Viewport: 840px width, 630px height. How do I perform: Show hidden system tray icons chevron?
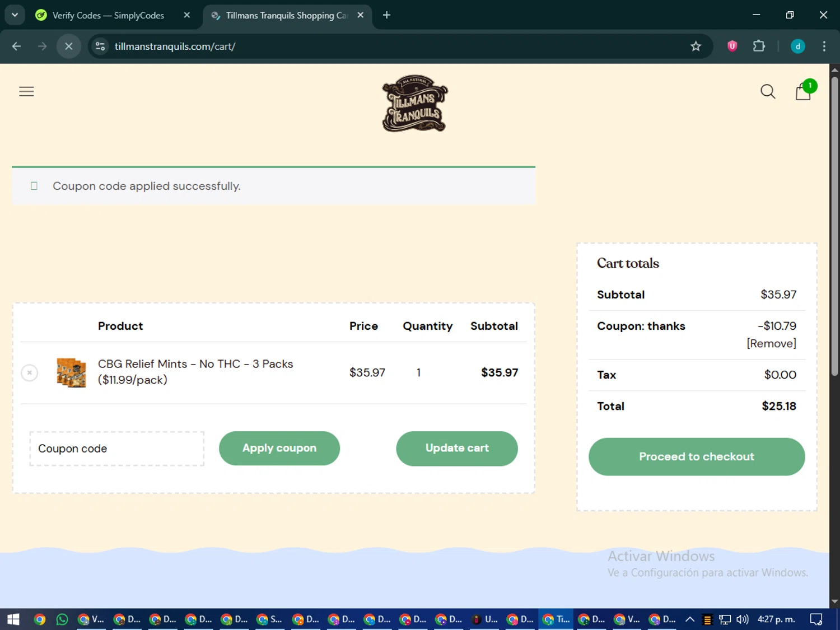coord(690,619)
